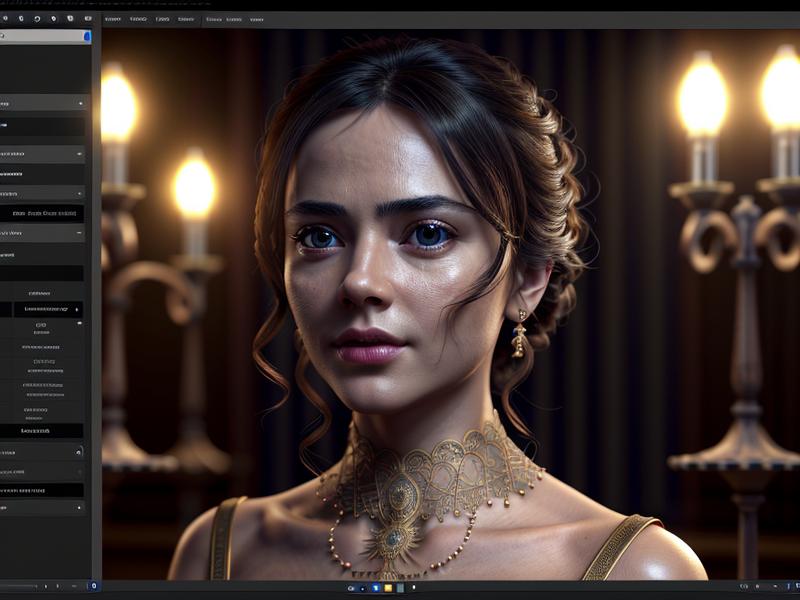Collapse the second left panel section via its arrow
This screenshot has height=600, width=800.
tap(80, 154)
